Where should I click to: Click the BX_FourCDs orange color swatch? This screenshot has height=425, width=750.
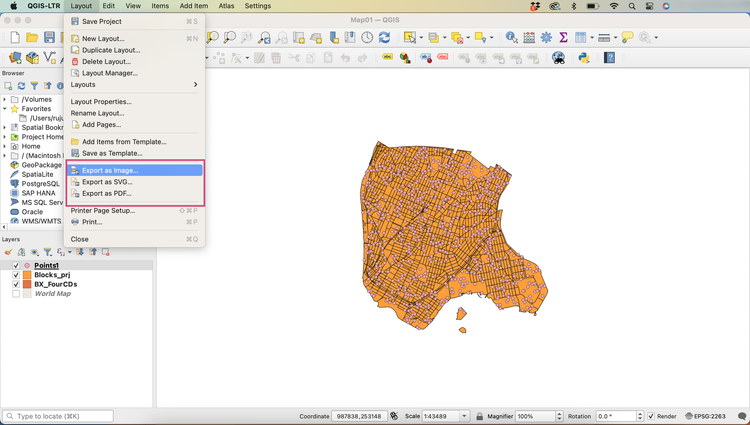click(x=27, y=284)
